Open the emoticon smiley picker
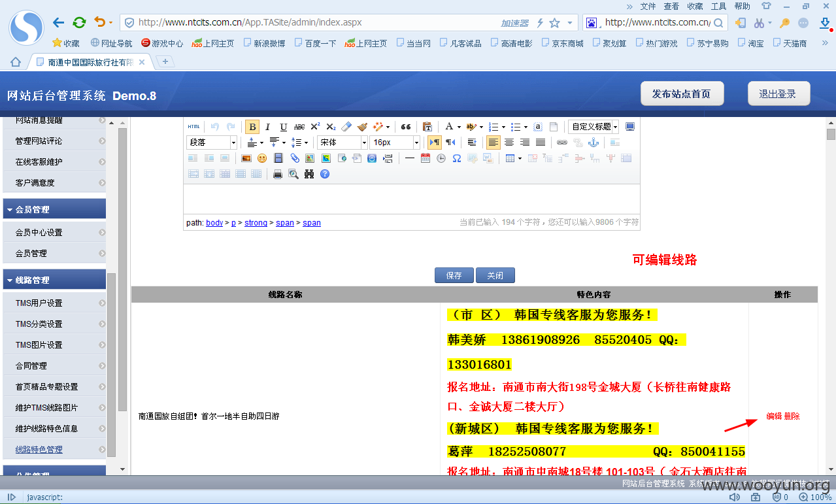 point(262,158)
